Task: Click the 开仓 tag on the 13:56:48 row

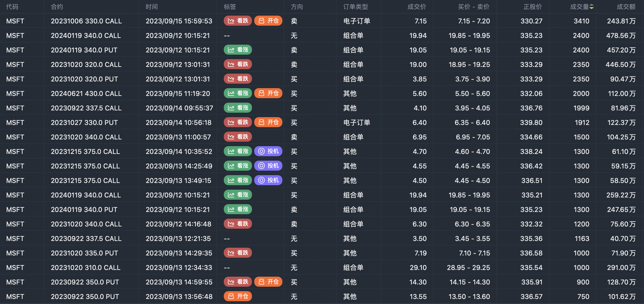Action: tap(238, 296)
